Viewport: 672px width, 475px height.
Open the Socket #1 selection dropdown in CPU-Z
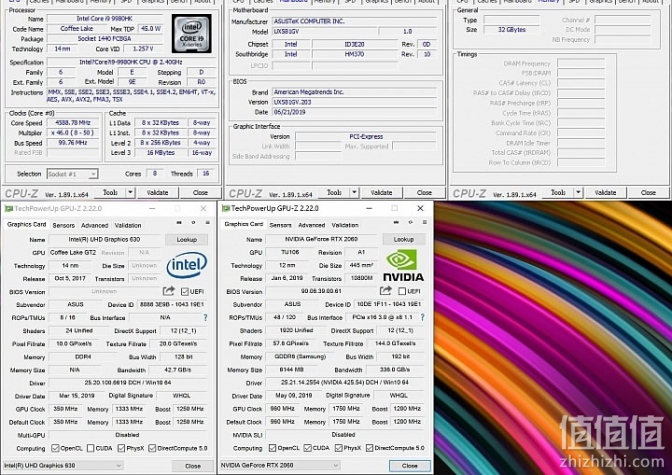(72, 174)
